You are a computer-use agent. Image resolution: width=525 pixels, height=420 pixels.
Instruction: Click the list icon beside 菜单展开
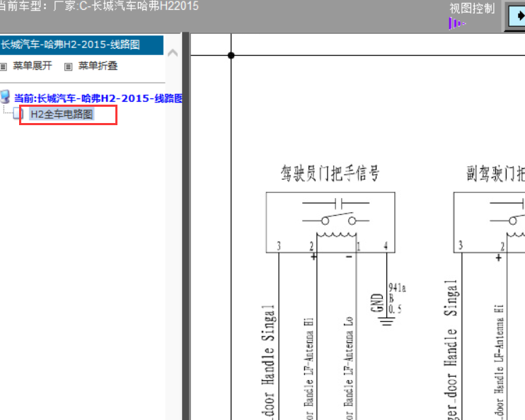point(4,66)
